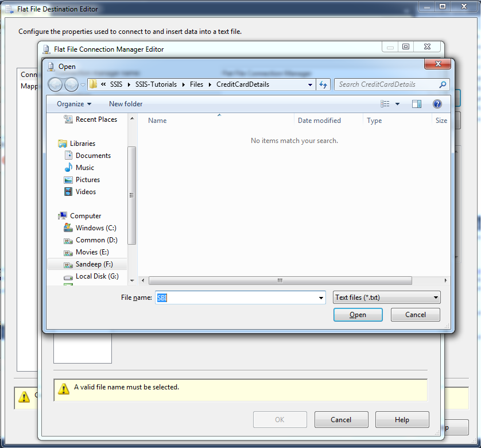Click the refresh icon beside address bar
Image resolution: width=481 pixels, height=448 pixels.
323,84
